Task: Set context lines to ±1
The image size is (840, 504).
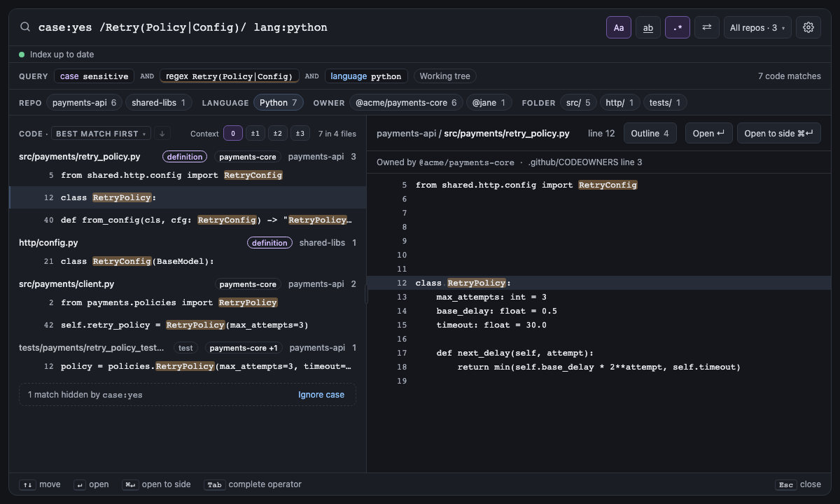Action: (x=255, y=133)
